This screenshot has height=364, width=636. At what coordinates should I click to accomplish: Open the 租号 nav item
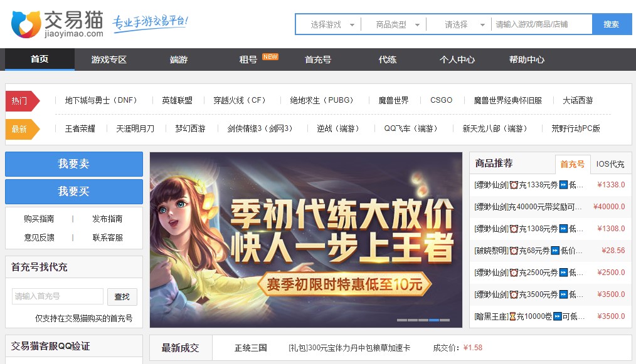[x=248, y=60]
